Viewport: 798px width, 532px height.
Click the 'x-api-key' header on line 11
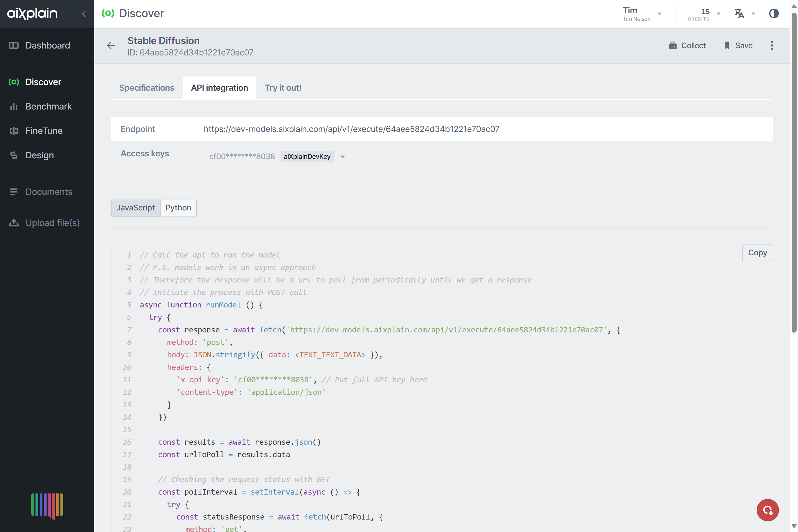click(x=200, y=380)
